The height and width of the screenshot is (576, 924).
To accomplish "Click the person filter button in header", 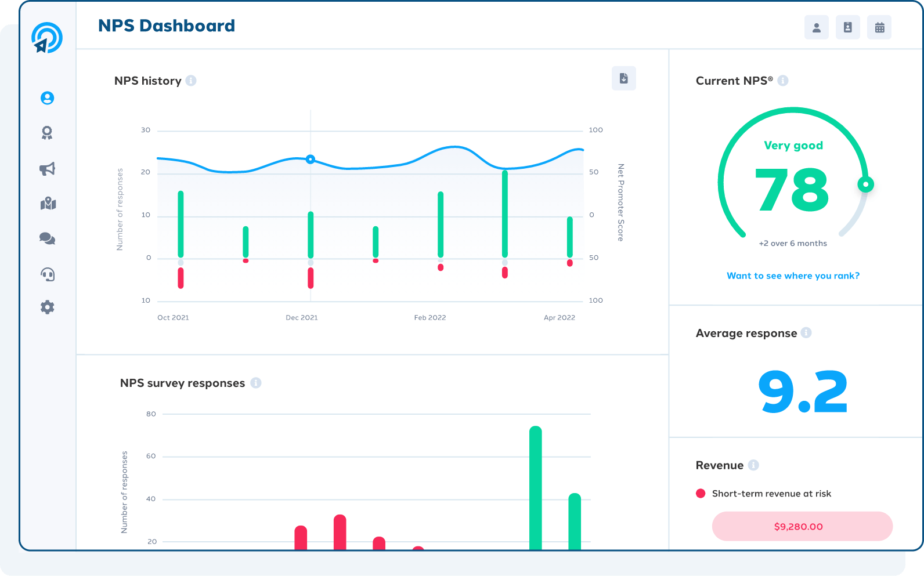I will coord(817,27).
